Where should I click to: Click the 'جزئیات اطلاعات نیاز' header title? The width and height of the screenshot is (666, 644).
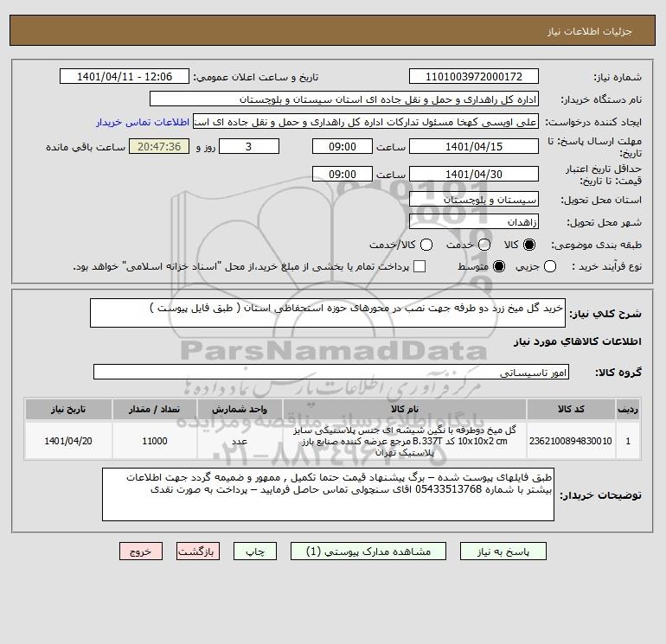coord(590,31)
